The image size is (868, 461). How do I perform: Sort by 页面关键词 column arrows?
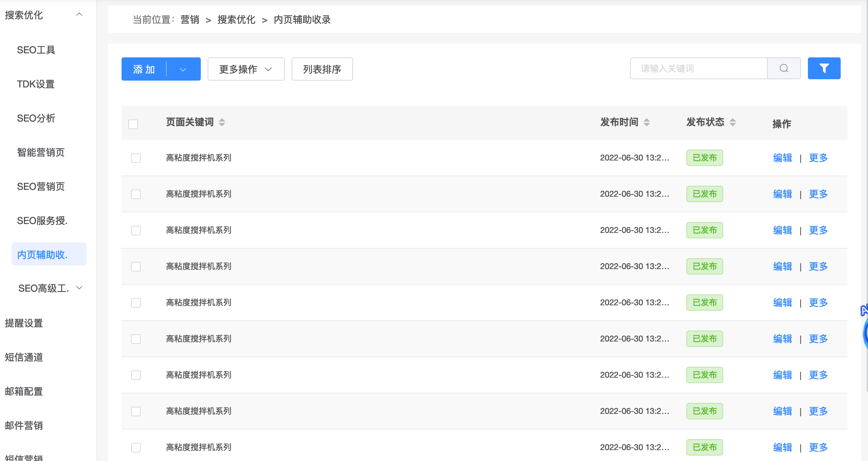point(222,122)
